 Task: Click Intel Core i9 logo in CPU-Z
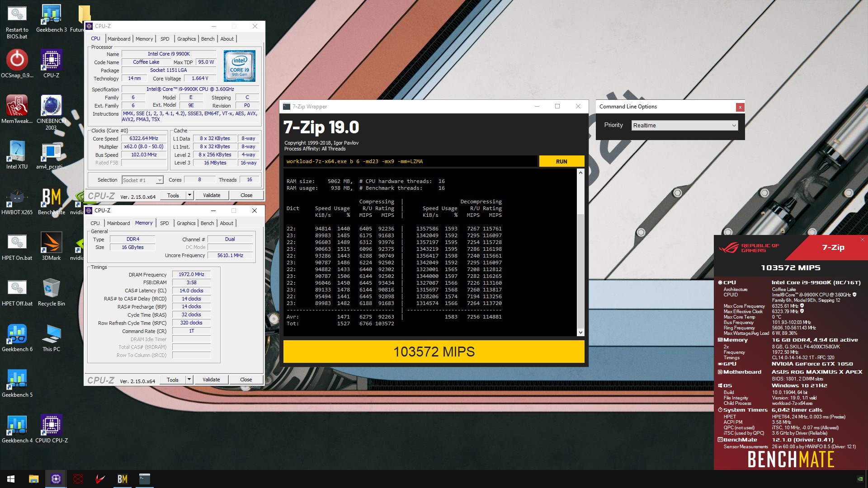pos(240,66)
